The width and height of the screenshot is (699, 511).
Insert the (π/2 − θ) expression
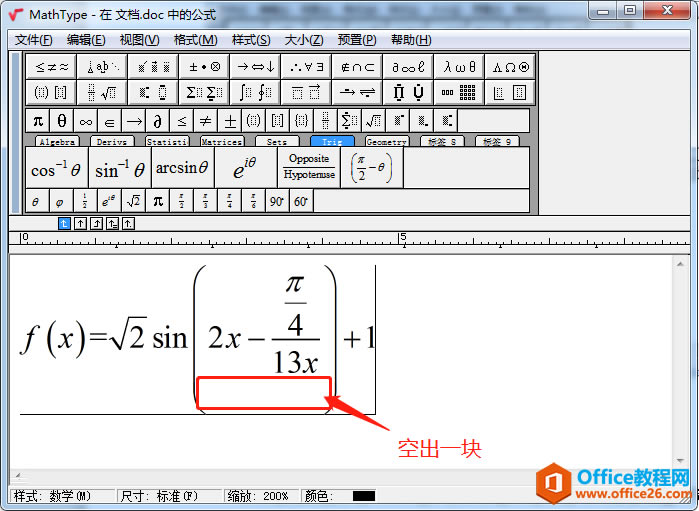click(x=372, y=168)
